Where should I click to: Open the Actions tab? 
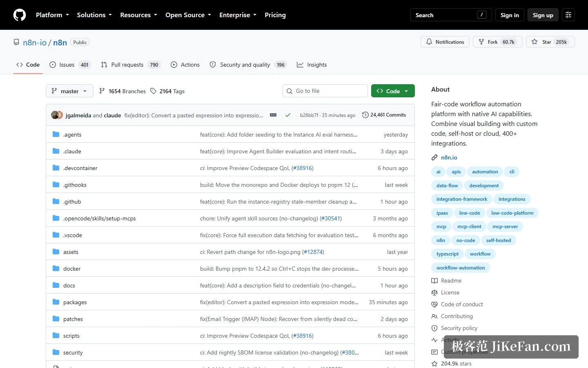(185, 65)
